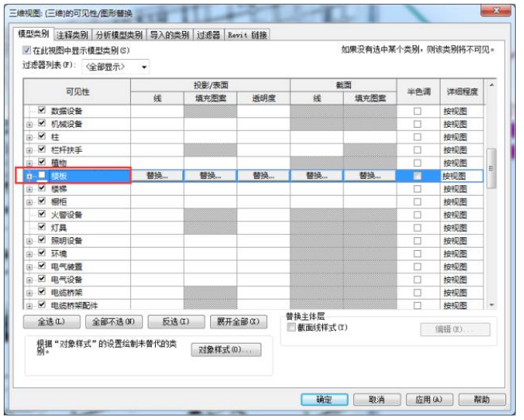Go to the Revit 链接 tab
The image size is (524, 420).
248,35
